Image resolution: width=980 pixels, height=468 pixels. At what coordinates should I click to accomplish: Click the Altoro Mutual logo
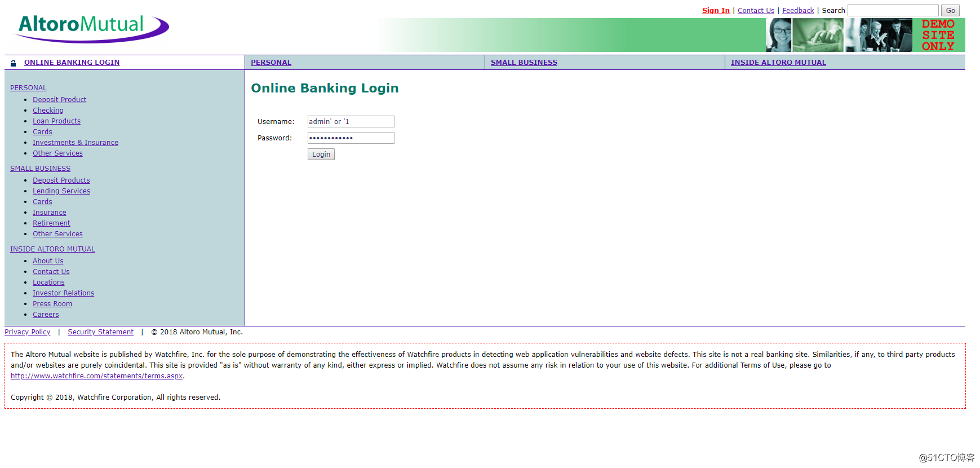click(x=92, y=28)
